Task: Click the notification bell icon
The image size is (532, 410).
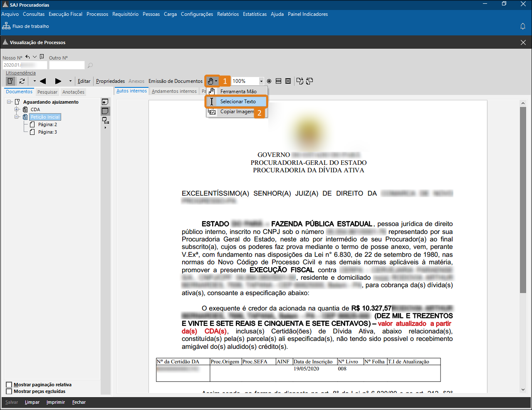Action: [x=523, y=26]
